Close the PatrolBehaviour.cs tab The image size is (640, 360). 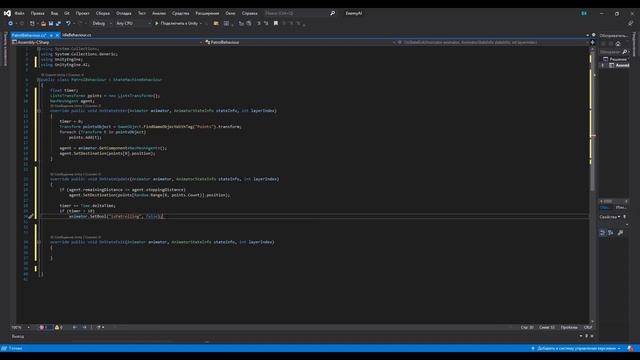57,35
